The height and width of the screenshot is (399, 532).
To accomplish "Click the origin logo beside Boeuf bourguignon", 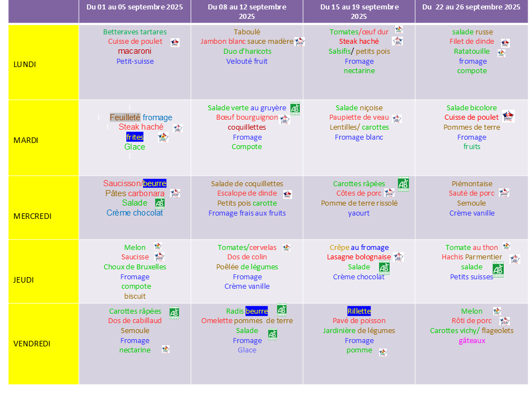I will 285,119.
